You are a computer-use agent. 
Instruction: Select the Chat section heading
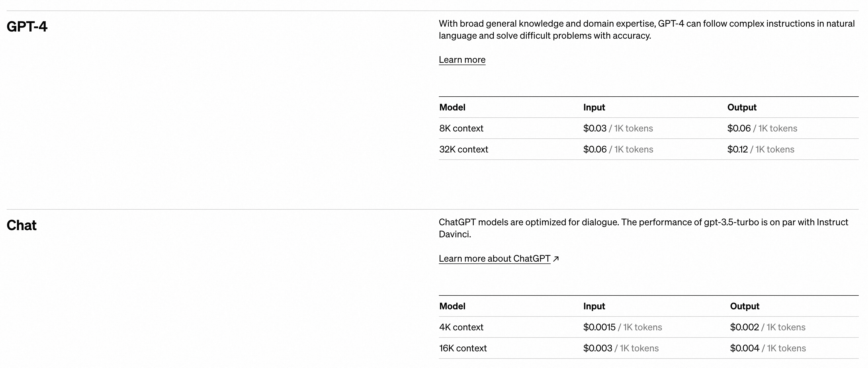(21, 225)
